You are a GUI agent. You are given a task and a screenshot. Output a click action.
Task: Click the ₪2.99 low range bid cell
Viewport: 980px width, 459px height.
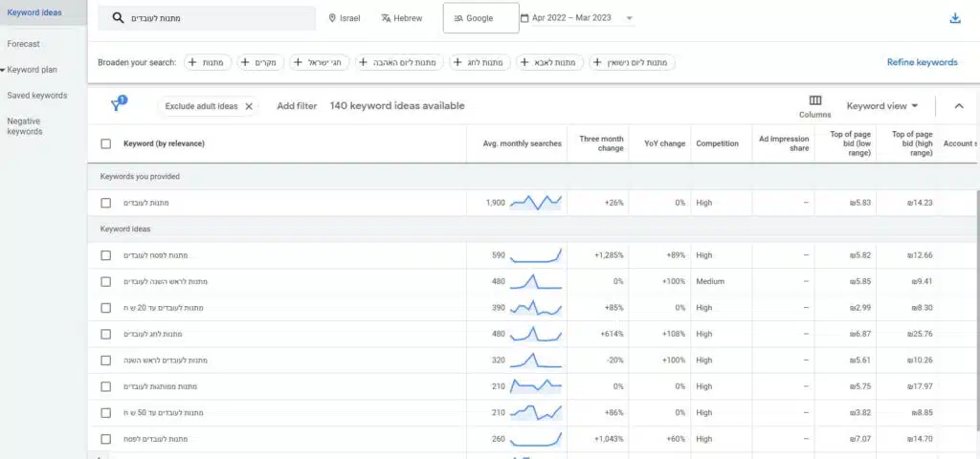coord(860,308)
